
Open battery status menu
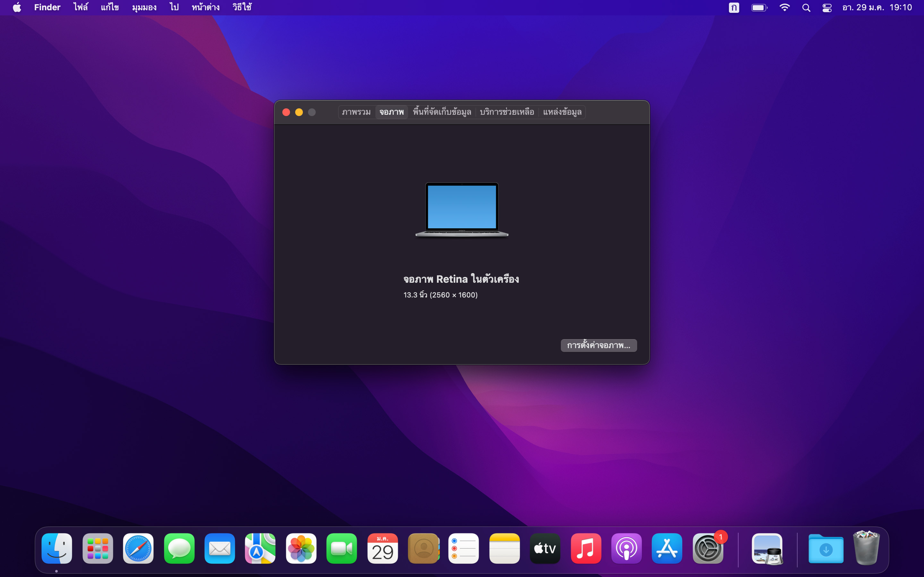click(759, 8)
